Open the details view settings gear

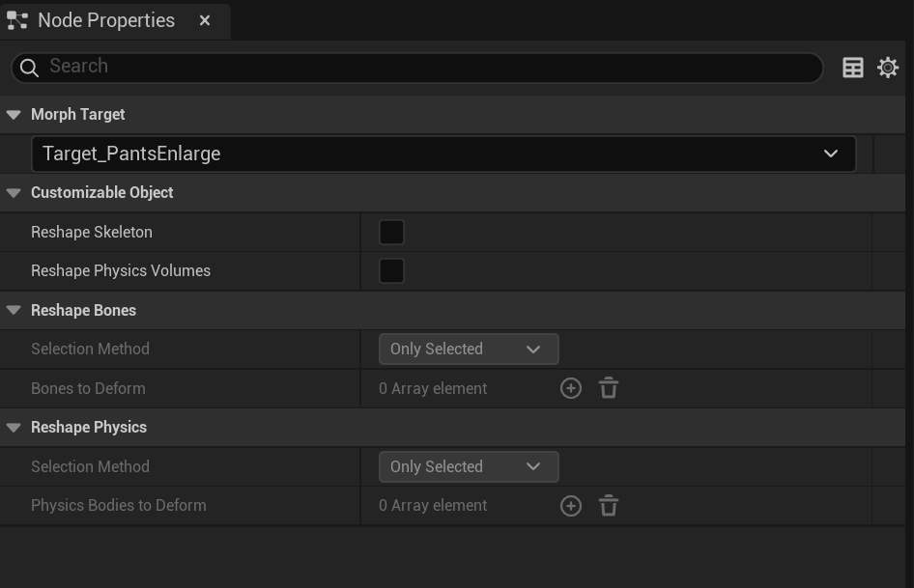pyautogui.click(x=888, y=68)
